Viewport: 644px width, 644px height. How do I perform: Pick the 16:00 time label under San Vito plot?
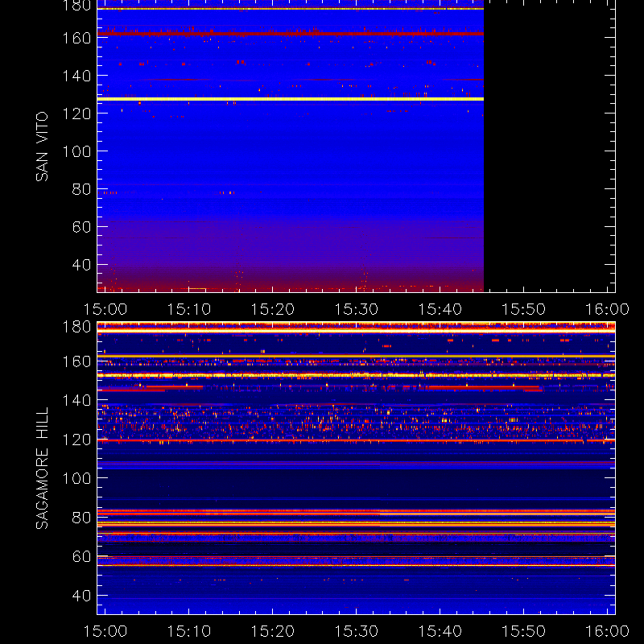tap(607, 309)
